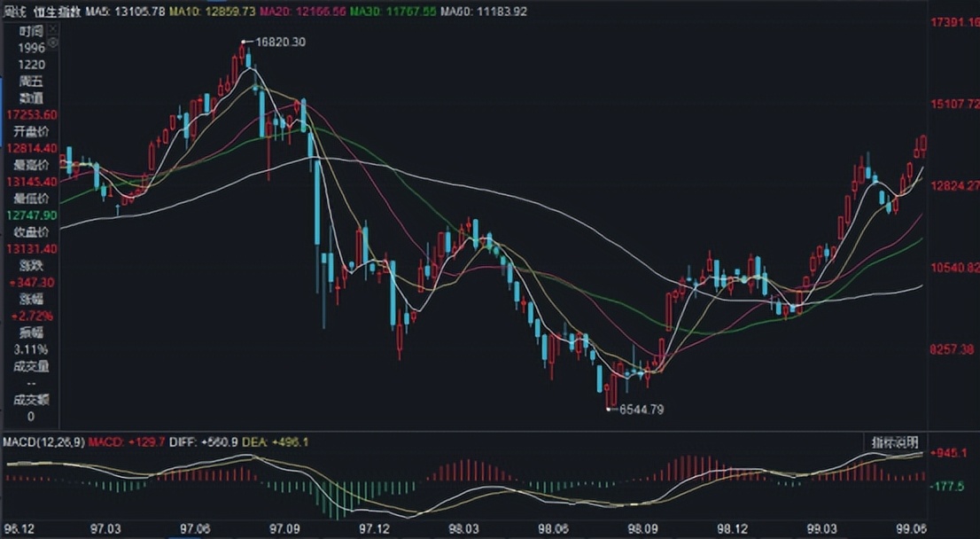Select the DIFF value in MACD header
This screenshot has height=539, width=980.
tap(219, 442)
